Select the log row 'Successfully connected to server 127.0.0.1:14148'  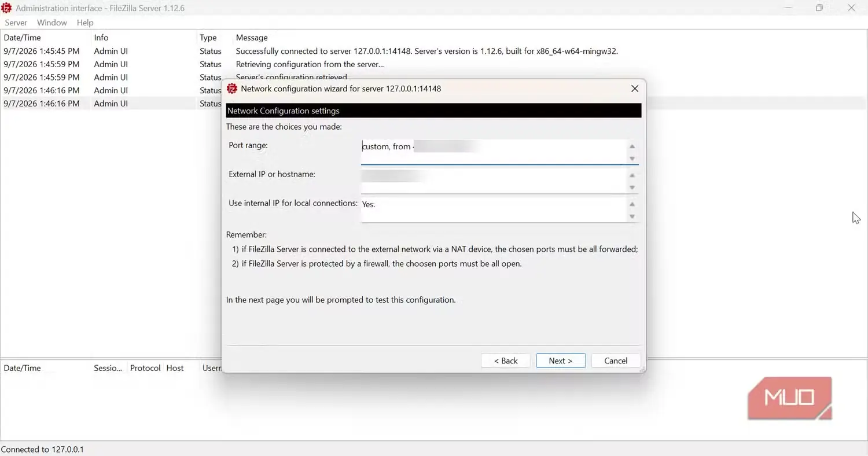(x=434, y=51)
